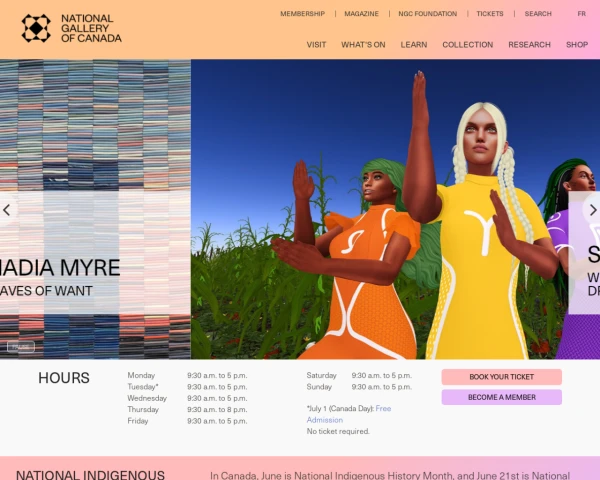The height and width of the screenshot is (480, 600).
Task: Click the Tuesday* hours row label
Action: pyautogui.click(x=143, y=387)
